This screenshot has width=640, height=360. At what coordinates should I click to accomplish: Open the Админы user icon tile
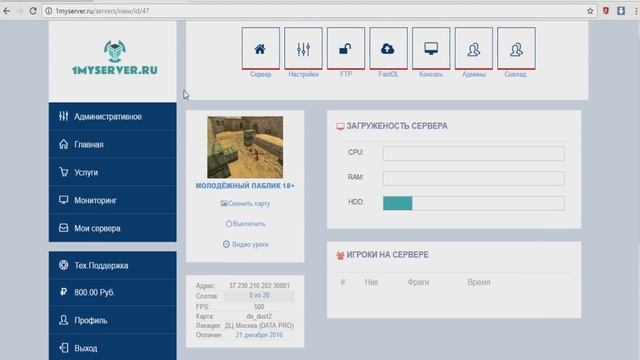pyautogui.click(x=473, y=49)
